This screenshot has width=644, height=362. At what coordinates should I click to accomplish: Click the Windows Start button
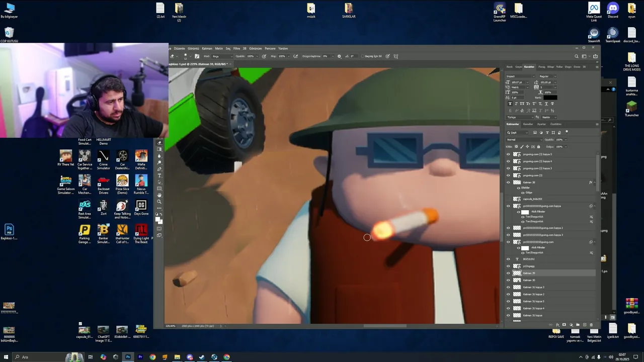pos(6,357)
